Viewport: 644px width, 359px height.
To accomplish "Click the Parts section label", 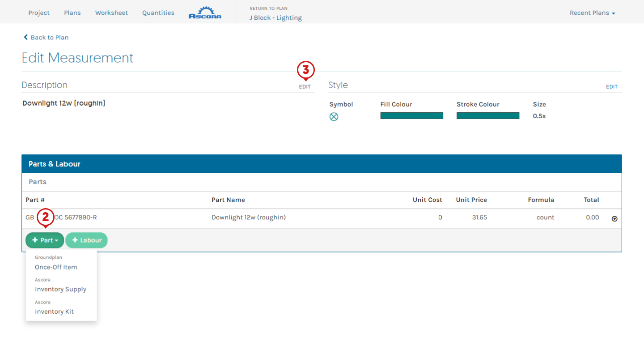I will 38,182.
